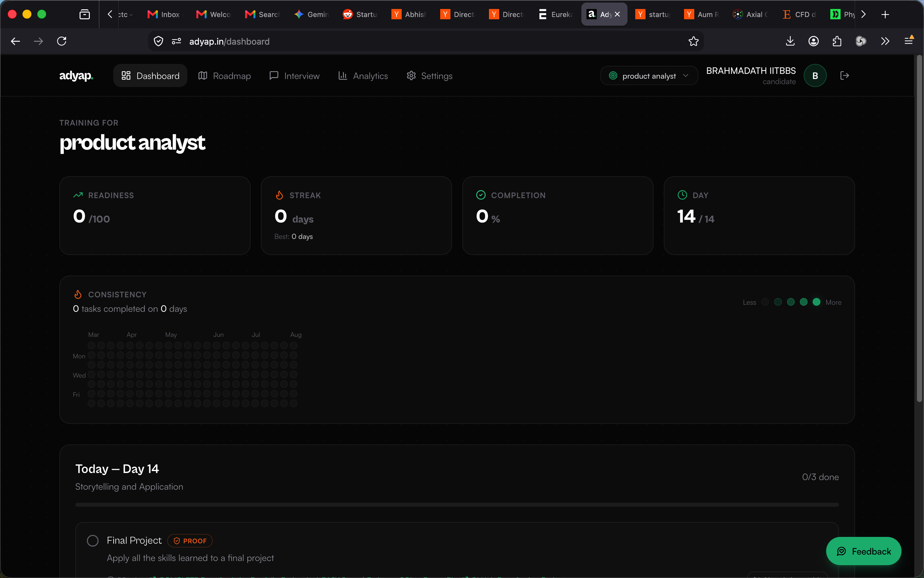
Task: Click the 0/3 done counter
Action: pyautogui.click(x=820, y=477)
